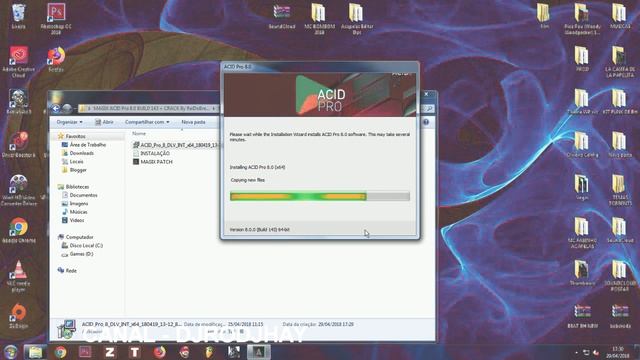This screenshot has height=360, width=640.
Task: Select Downloads in the navigation pane
Action: [78, 153]
